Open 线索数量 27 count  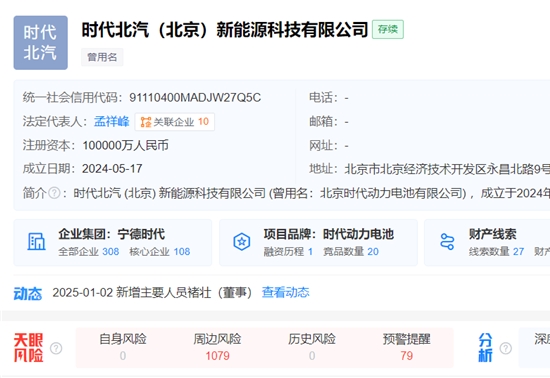pos(496,251)
